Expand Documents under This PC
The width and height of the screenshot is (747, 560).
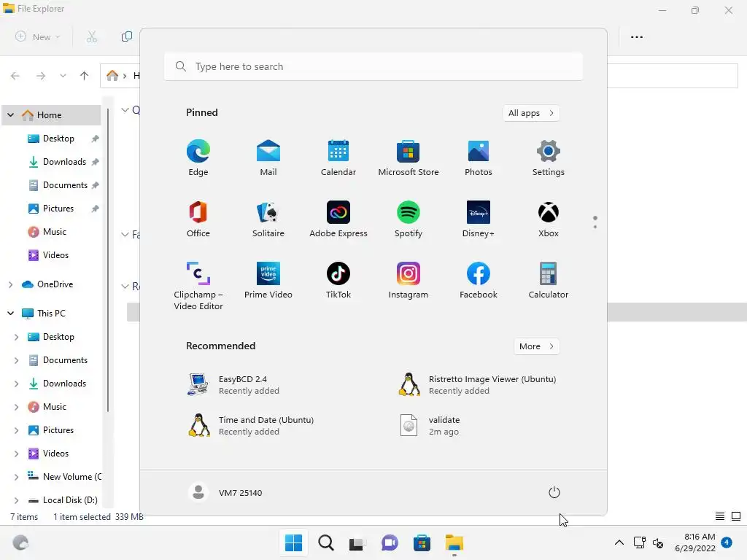click(16, 360)
